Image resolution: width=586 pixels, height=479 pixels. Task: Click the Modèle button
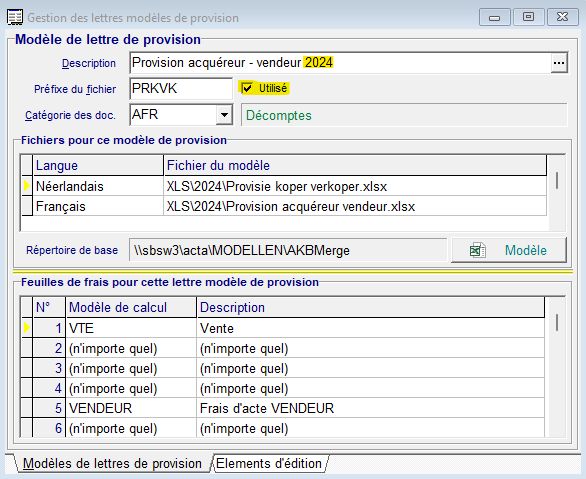click(x=509, y=250)
